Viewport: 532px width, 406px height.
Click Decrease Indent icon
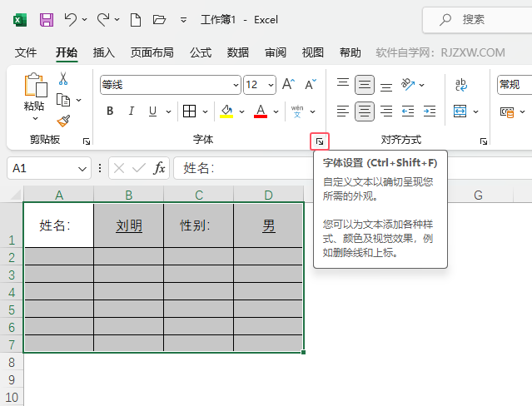coord(408,111)
